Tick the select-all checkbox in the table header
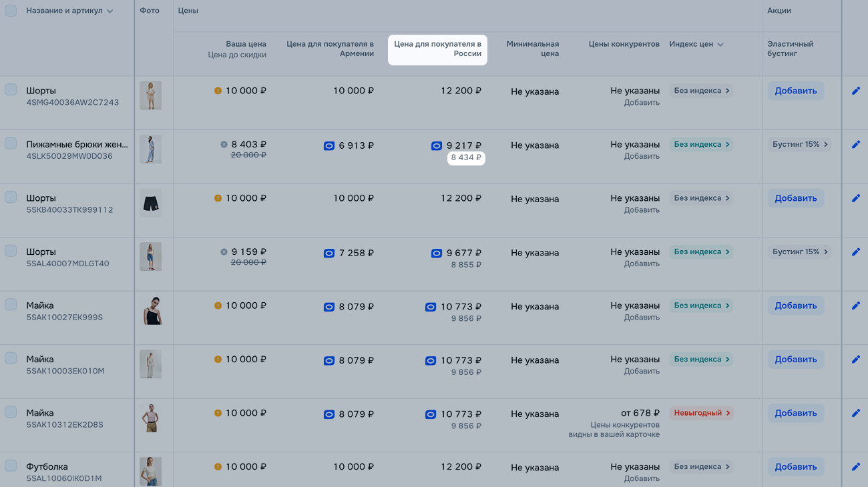868x487 pixels. (x=11, y=11)
